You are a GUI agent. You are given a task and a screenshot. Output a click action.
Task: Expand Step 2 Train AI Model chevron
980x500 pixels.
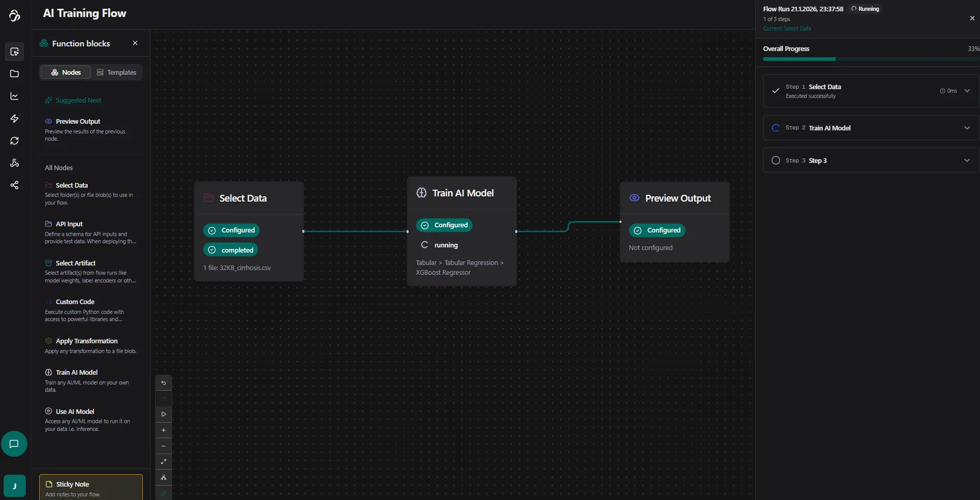click(967, 128)
